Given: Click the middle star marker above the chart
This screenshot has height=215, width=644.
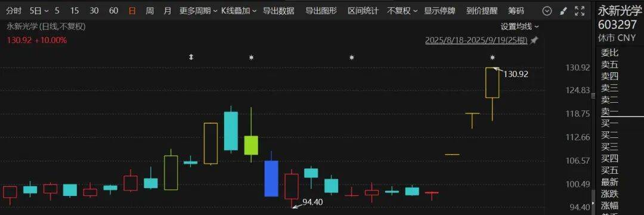Looking at the screenshot, I should point(352,57).
